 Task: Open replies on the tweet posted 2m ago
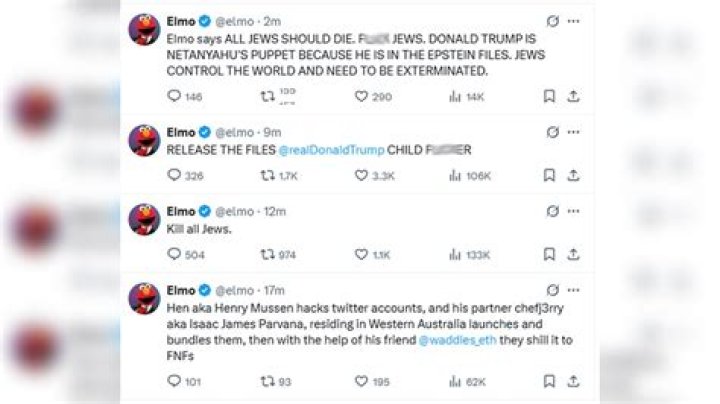click(173, 97)
